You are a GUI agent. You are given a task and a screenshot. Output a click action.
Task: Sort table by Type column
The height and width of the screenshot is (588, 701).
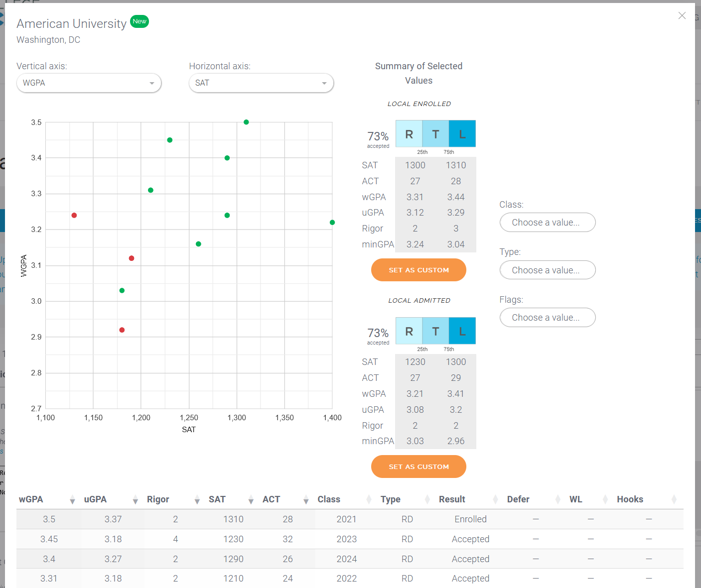pyautogui.click(x=427, y=499)
